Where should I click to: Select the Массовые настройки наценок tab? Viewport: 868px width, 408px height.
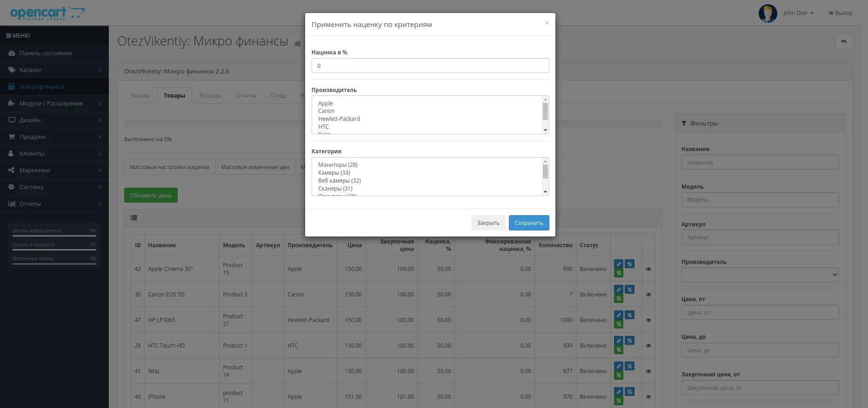pyautogui.click(x=170, y=167)
